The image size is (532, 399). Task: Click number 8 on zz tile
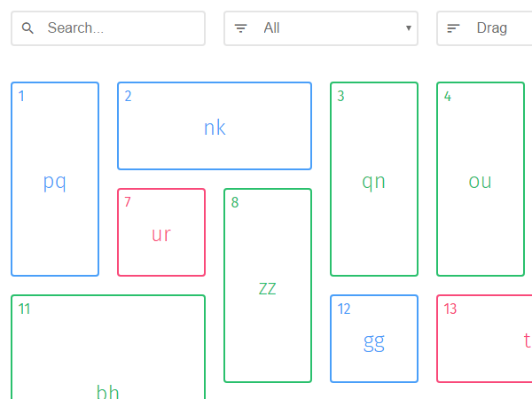pos(235,202)
